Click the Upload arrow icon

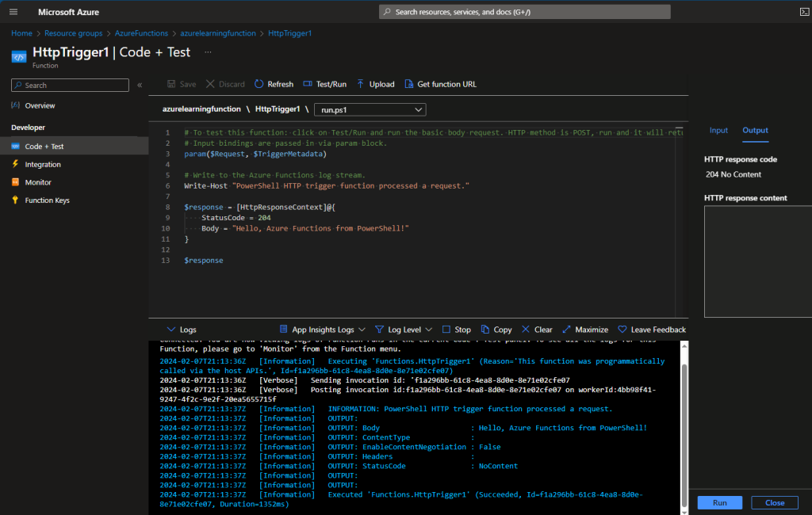[361, 84]
